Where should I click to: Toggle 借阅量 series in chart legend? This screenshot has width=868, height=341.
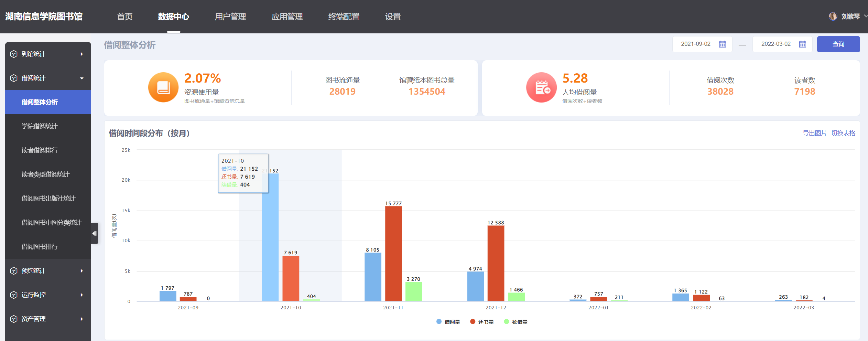[448, 322]
